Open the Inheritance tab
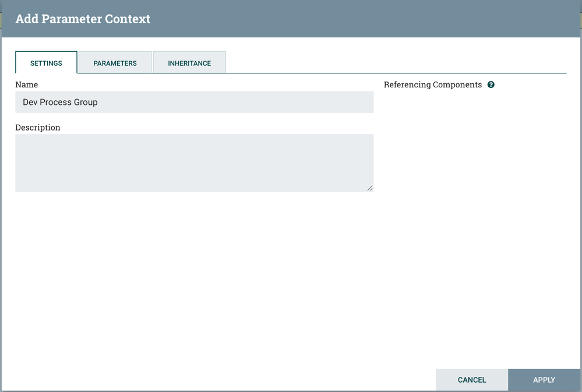This screenshot has height=392, width=582. pos(189,63)
